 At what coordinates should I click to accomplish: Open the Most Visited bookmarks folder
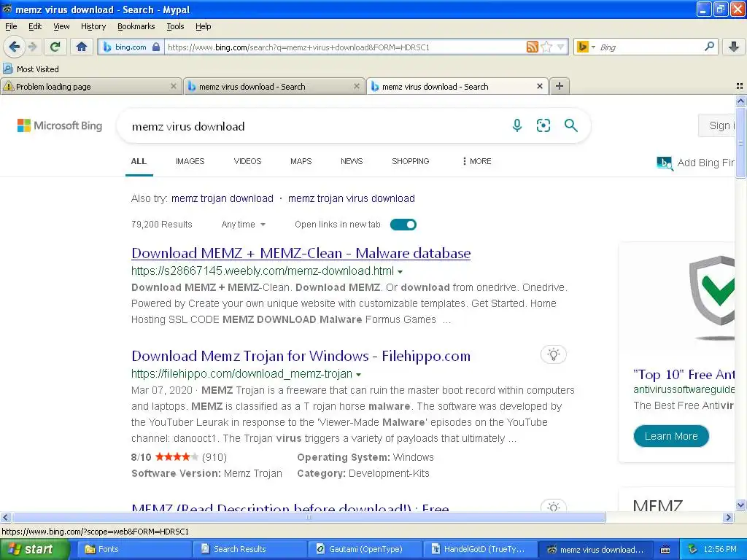[31, 69]
